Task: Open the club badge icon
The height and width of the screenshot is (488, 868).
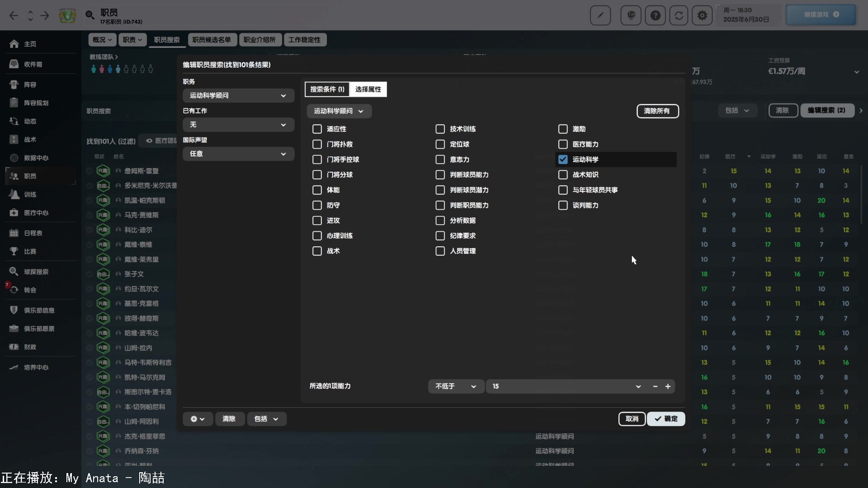Action: click(67, 16)
